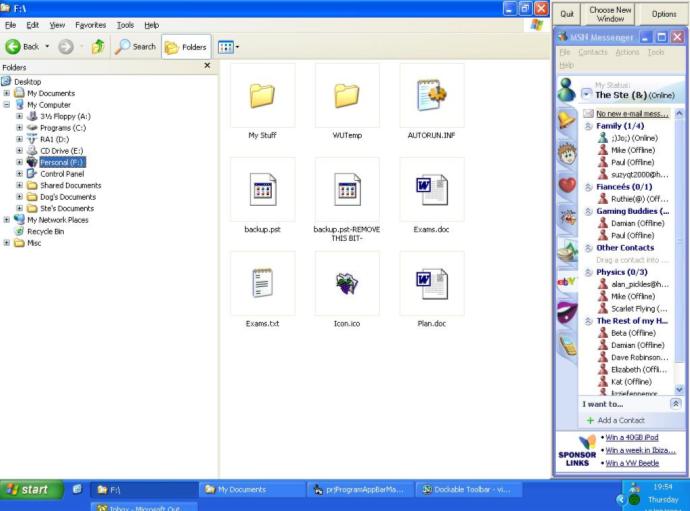Click the 'Choose New Window' button
This screenshot has height=511, width=690.
[x=610, y=14]
